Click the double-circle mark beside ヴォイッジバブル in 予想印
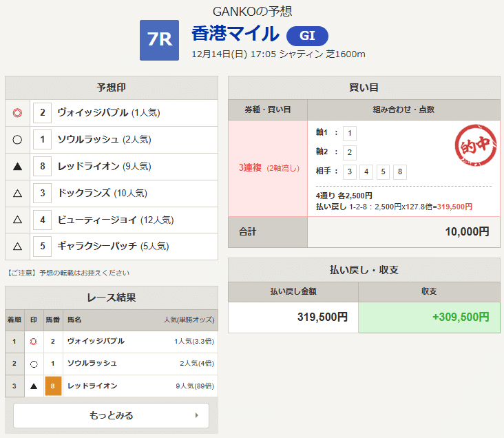 (x=18, y=113)
